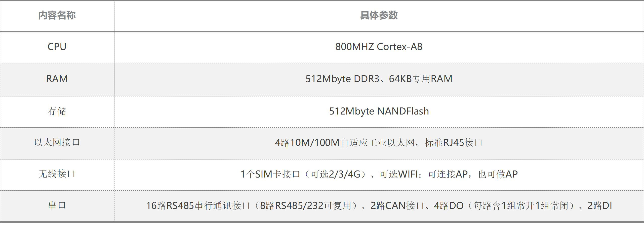Select the 串口 row label
Viewport: 644px width, 226px height.
pos(57,205)
